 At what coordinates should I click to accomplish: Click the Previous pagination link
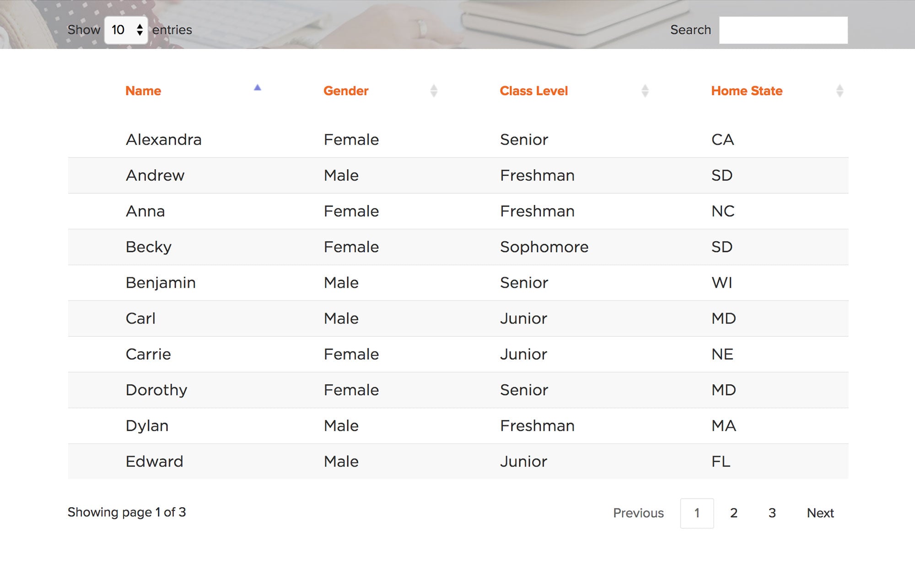(638, 513)
